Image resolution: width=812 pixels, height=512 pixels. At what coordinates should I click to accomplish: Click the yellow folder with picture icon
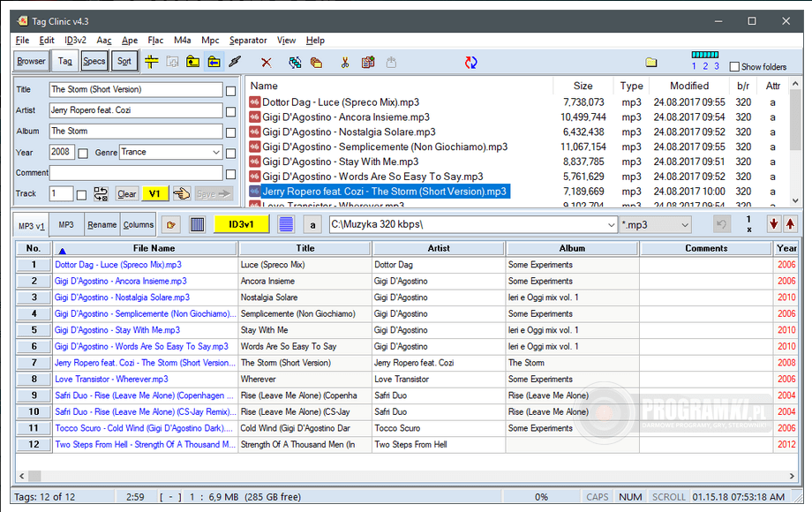[192, 62]
